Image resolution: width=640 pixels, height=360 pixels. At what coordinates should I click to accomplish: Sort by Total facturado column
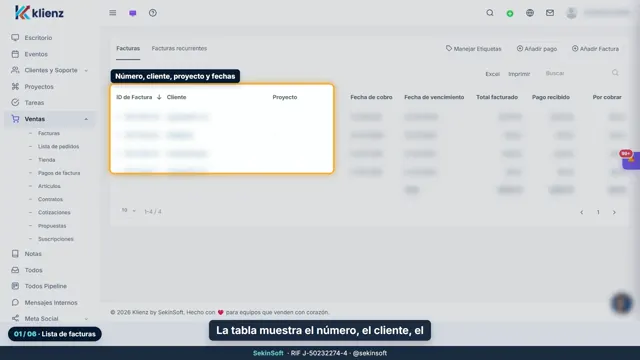coord(497,97)
